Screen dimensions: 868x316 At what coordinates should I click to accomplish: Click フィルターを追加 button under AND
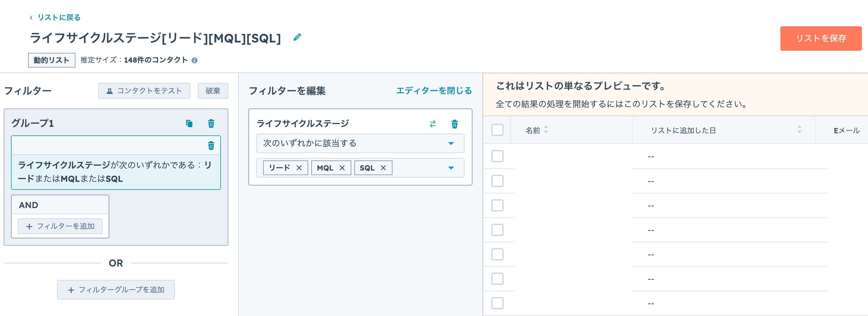click(x=60, y=226)
